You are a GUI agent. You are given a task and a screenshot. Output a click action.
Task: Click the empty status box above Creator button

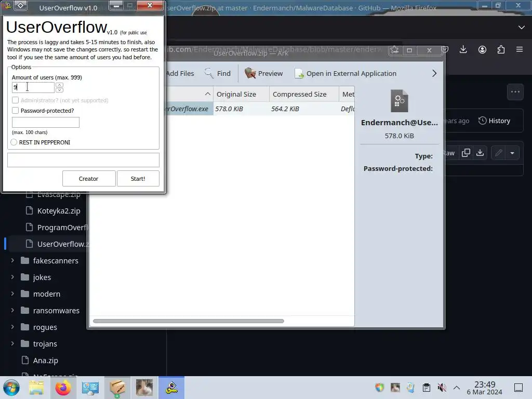(83, 160)
